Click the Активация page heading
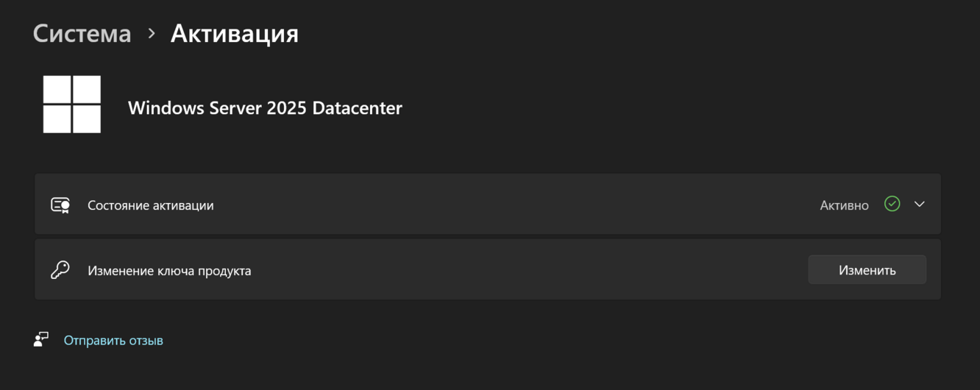The width and height of the screenshot is (980, 390). coord(234,34)
